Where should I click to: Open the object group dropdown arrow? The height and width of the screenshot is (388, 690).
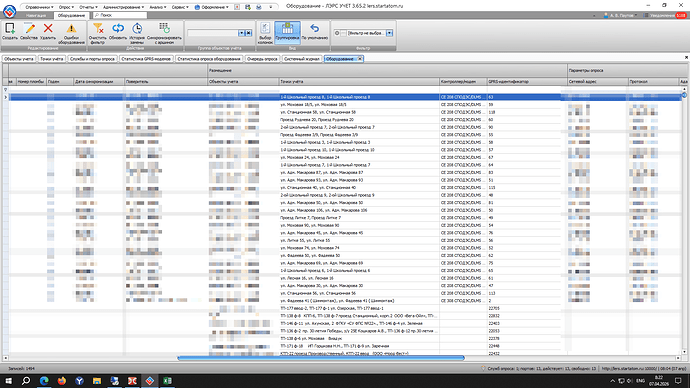[241, 33]
